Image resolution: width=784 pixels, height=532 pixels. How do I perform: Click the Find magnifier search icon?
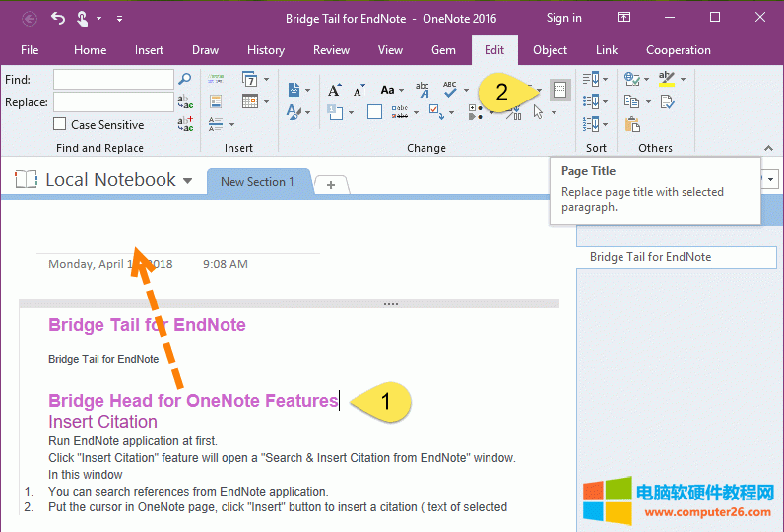184,79
